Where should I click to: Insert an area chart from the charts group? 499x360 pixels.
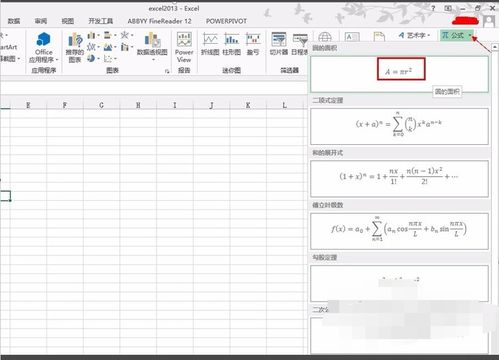click(108, 47)
